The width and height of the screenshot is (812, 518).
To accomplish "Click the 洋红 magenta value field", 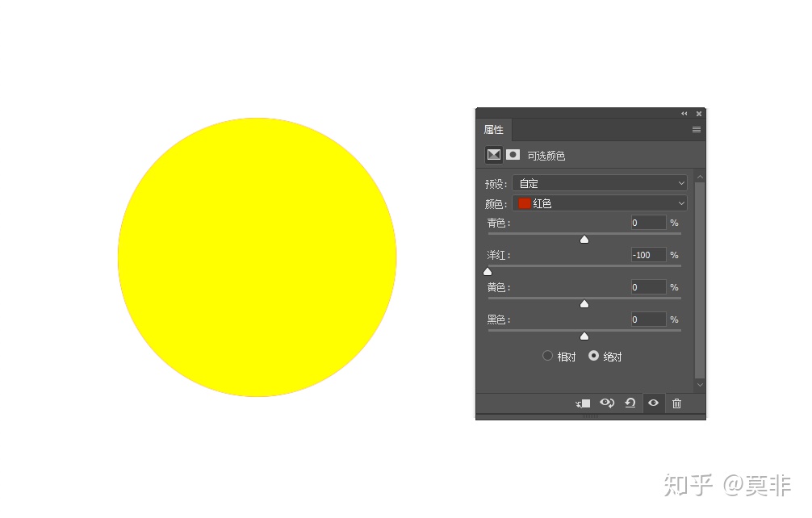I will (648, 255).
